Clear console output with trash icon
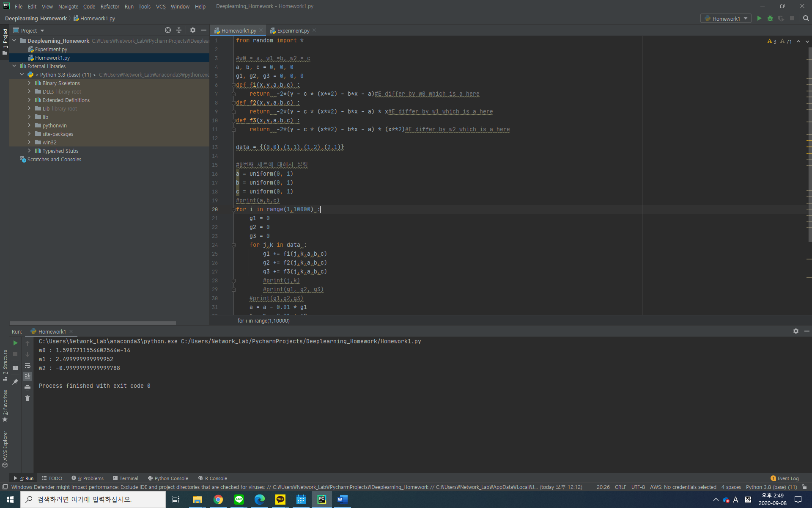The width and height of the screenshot is (812, 508). click(x=27, y=398)
